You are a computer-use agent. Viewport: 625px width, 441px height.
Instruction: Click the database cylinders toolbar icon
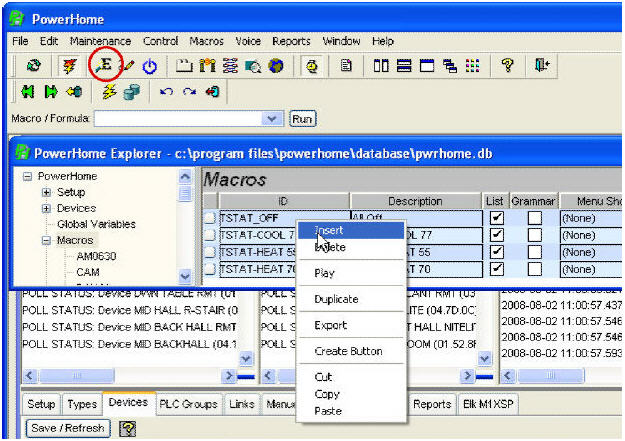tap(132, 92)
